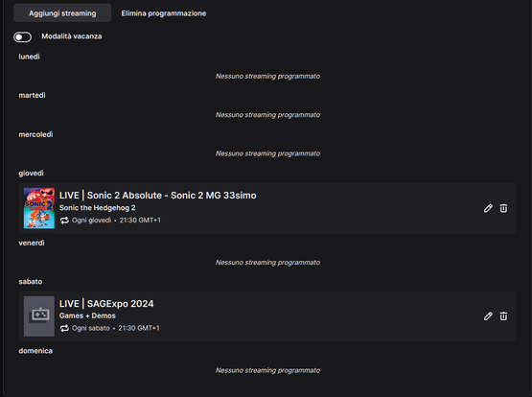Viewport: 532px width, 397px height.
Task: Select the Modalità vacanza label
Action: (x=72, y=36)
